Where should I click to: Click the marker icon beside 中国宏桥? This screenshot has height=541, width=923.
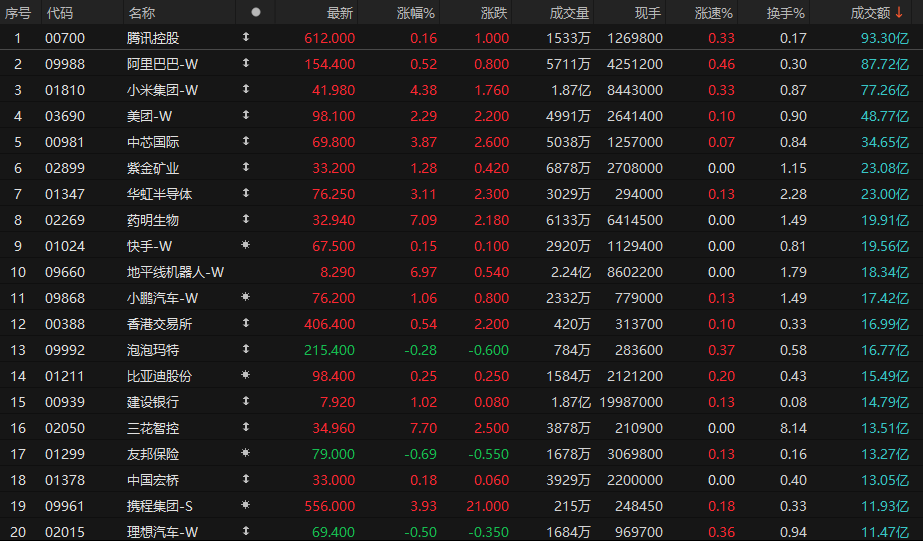[x=246, y=479]
